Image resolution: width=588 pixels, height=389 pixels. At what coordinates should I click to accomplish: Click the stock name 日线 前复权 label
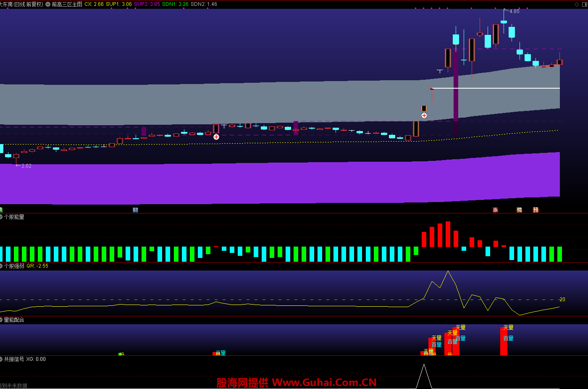[x=21, y=4]
